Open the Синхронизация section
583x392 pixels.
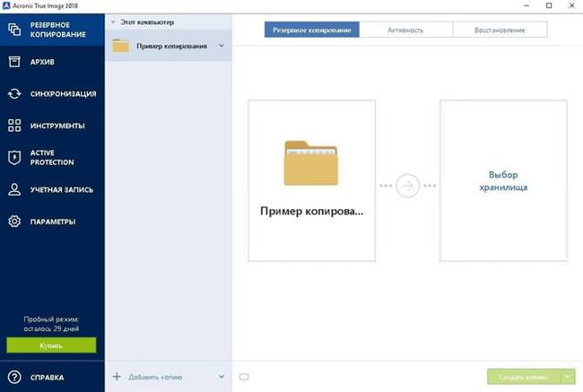coord(63,93)
